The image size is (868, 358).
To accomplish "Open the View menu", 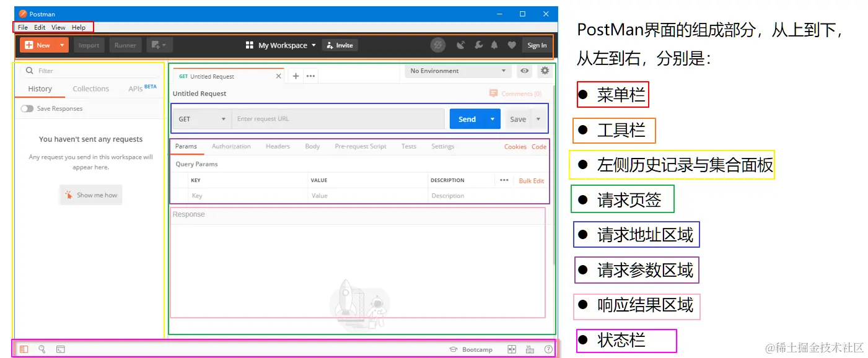I will 58,27.
